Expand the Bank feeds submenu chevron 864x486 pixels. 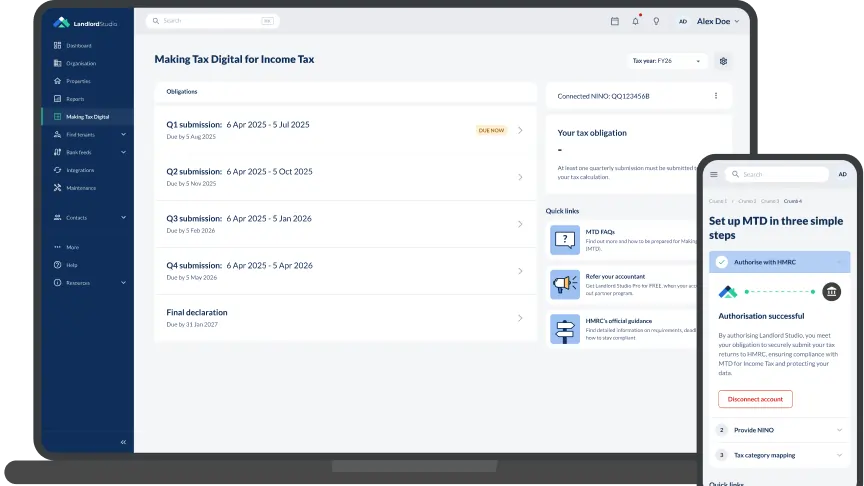click(123, 152)
